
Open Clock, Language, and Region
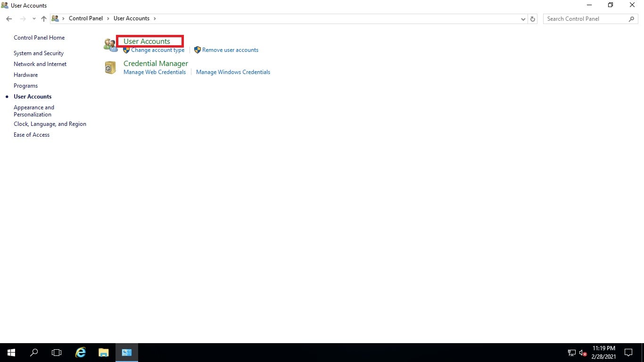pos(50,124)
